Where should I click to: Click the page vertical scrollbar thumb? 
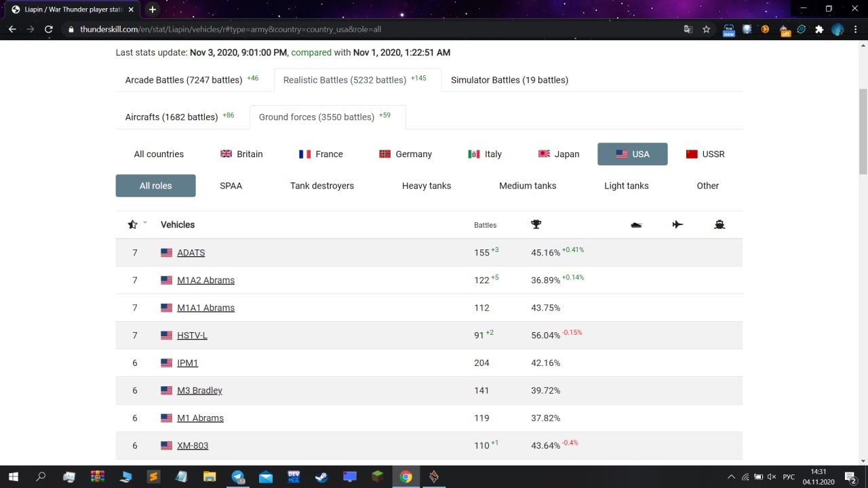point(863,131)
